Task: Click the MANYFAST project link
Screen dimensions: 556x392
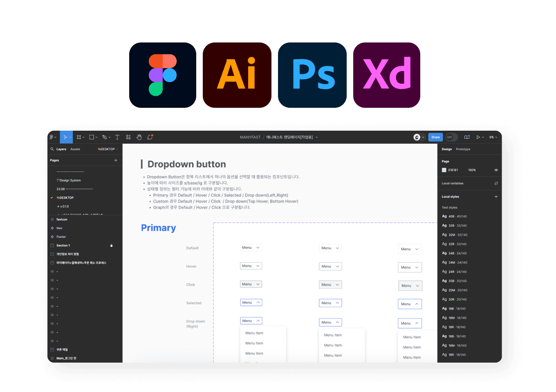Action: pos(250,137)
